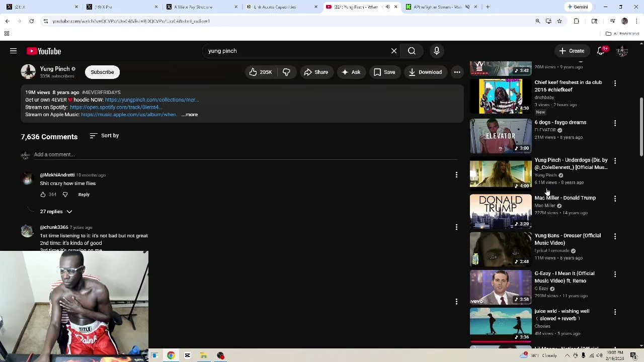Dislike @MekhiAndretti's comment
Screen dimensions: 644x362
click(65, 195)
